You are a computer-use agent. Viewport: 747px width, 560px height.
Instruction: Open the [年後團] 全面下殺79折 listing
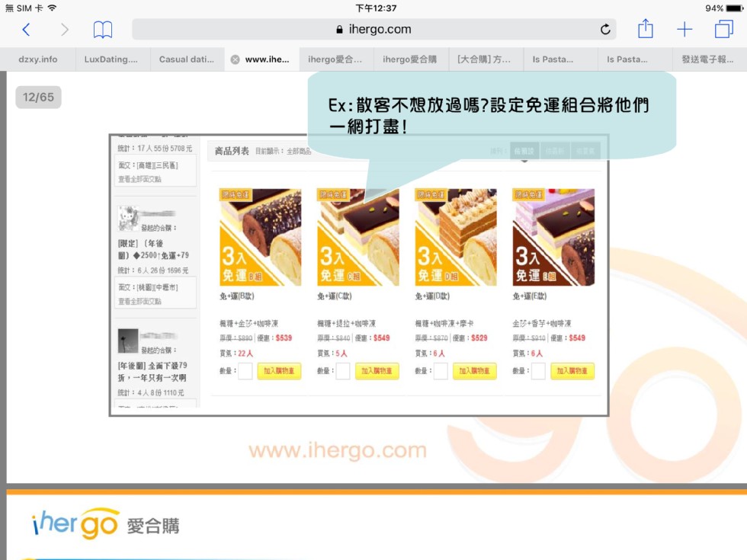[152, 372]
